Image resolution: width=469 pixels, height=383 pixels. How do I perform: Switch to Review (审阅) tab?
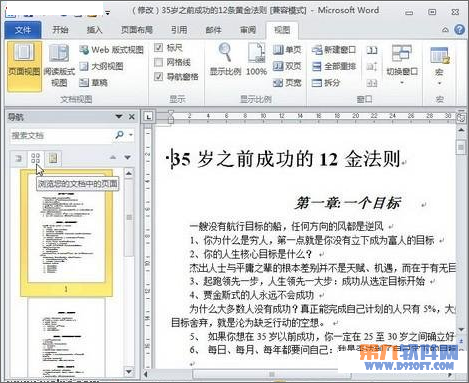tap(248, 30)
